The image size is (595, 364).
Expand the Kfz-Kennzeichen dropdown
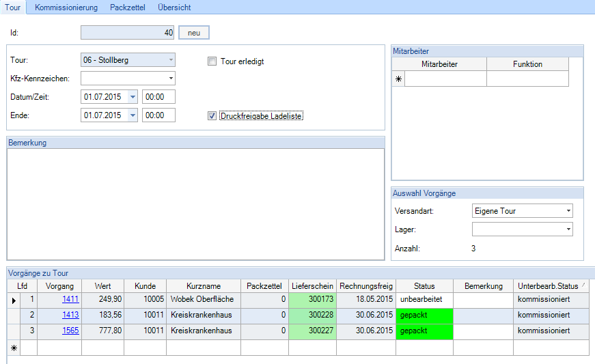click(x=171, y=79)
